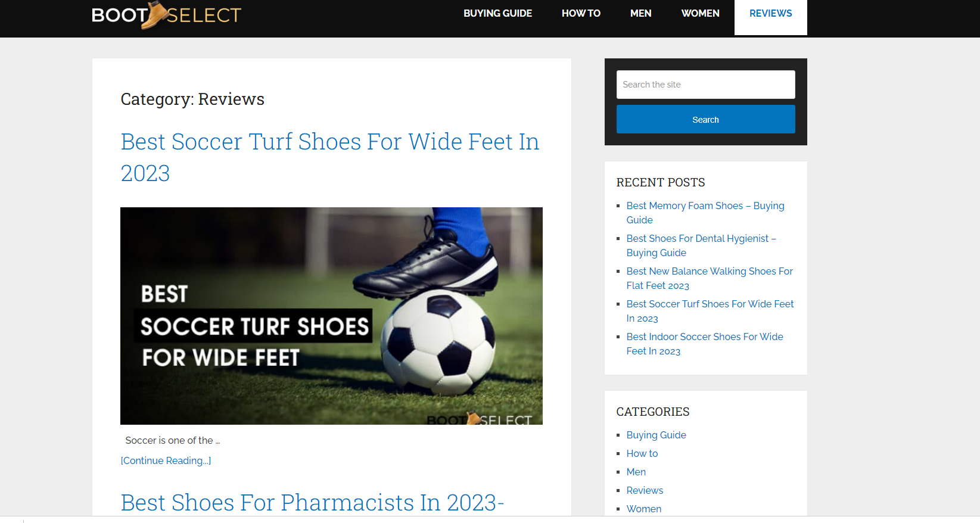Viewport: 980px width, 523px height.
Task: Open the Women category link
Action: [643, 509]
